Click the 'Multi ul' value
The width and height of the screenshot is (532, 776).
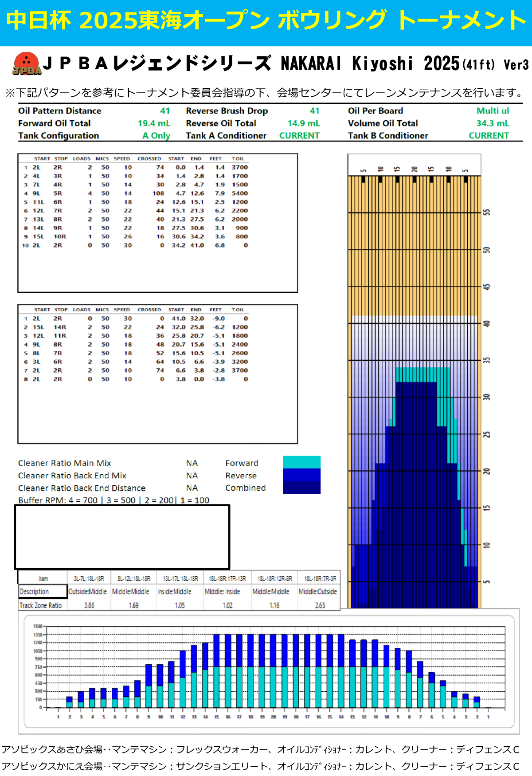click(x=493, y=111)
